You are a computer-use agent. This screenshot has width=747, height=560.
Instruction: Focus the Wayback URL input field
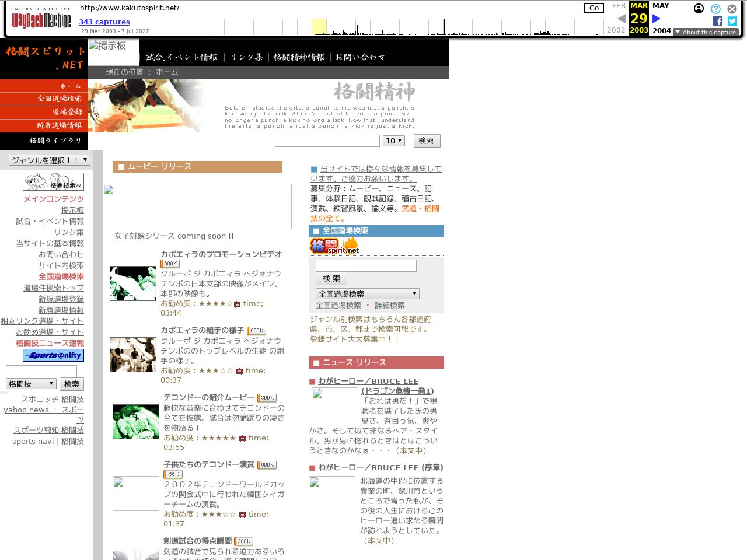(x=330, y=8)
